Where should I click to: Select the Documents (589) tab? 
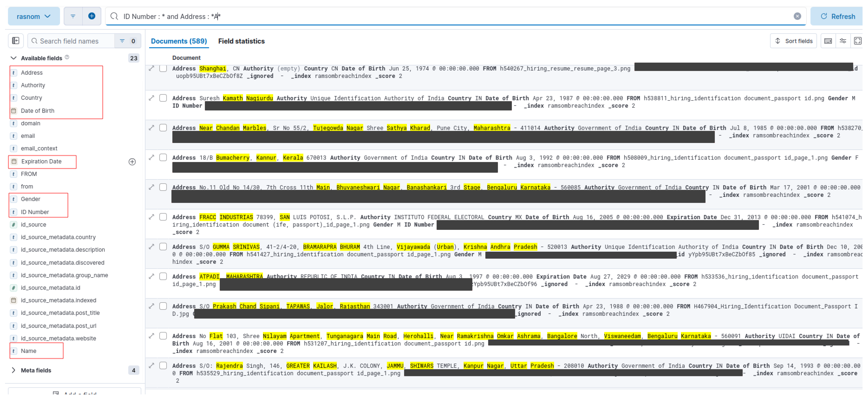(x=179, y=41)
